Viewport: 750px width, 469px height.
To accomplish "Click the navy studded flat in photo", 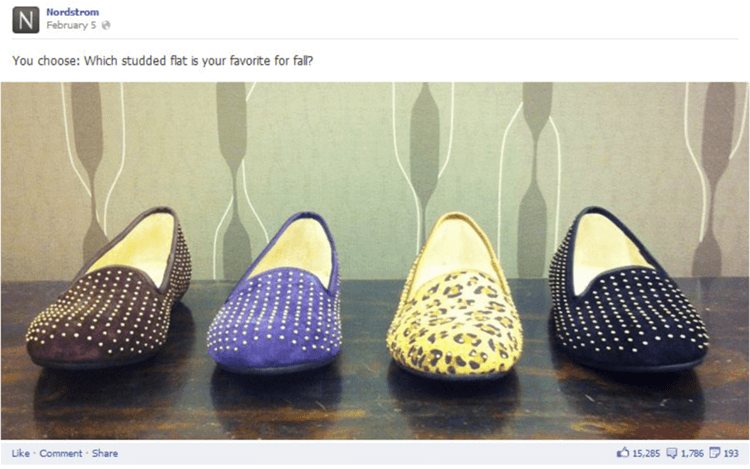I will click(x=628, y=289).
